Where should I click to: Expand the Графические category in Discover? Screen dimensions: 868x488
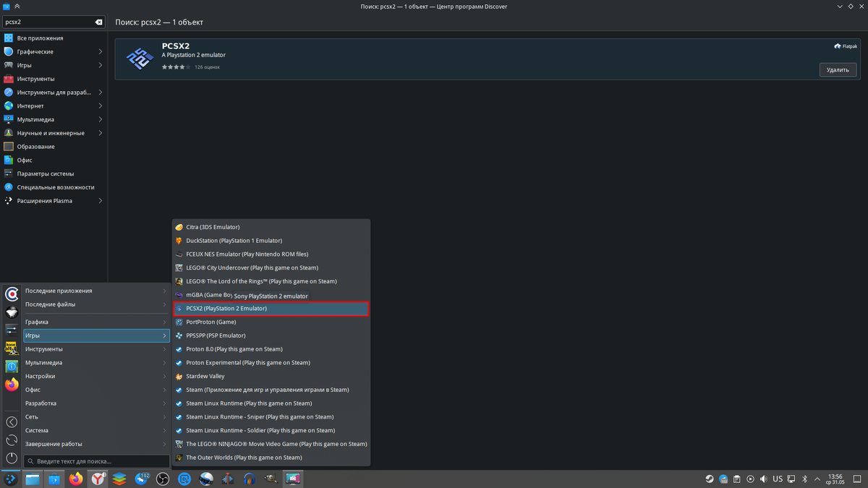click(100, 51)
